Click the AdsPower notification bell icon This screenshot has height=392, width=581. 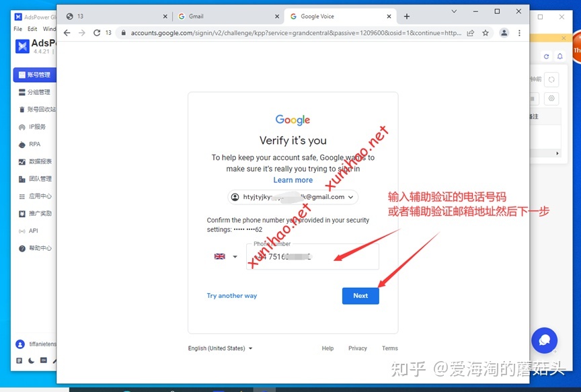[x=560, y=56]
